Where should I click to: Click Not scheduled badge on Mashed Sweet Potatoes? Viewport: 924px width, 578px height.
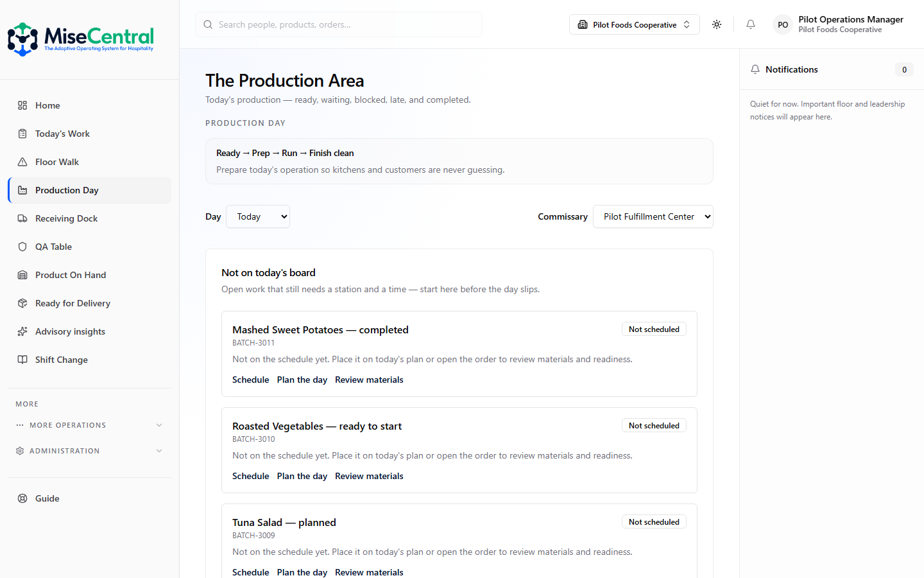pos(654,329)
